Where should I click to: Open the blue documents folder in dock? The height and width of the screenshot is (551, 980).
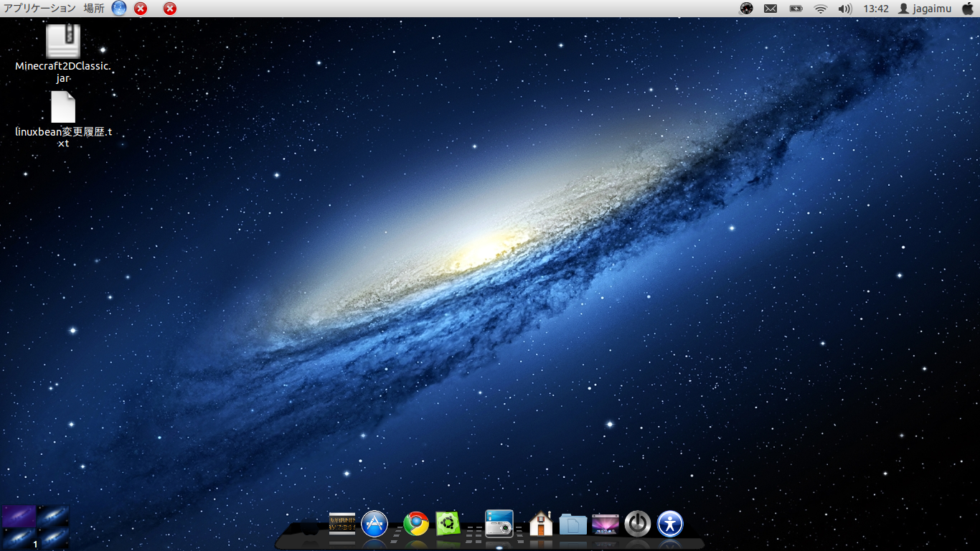573,524
